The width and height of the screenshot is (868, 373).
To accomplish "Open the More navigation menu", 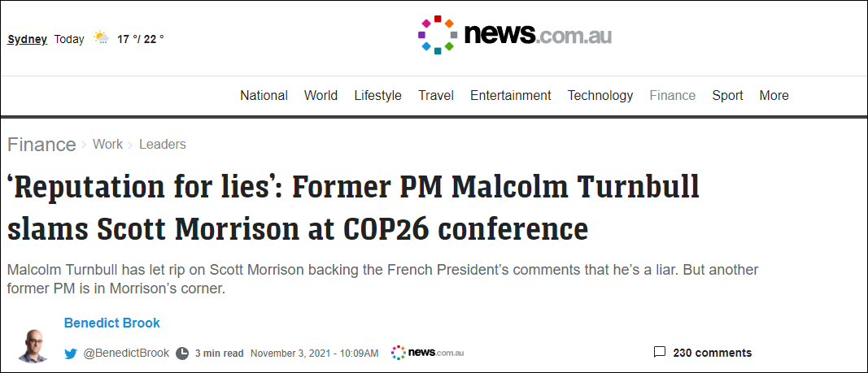I will tap(774, 96).
